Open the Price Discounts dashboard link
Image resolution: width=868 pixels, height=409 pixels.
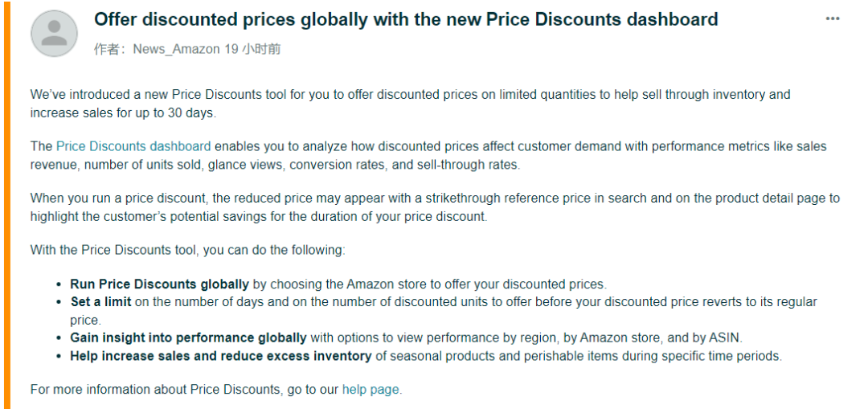(133, 146)
